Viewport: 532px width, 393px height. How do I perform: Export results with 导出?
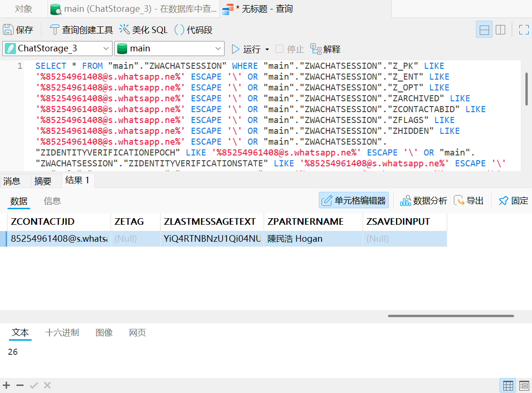click(x=468, y=201)
